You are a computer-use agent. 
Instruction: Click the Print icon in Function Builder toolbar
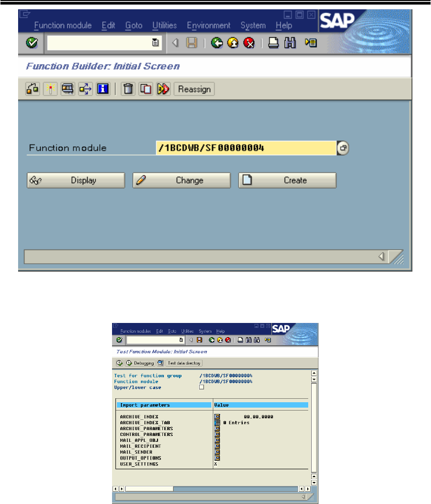[273, 43]
